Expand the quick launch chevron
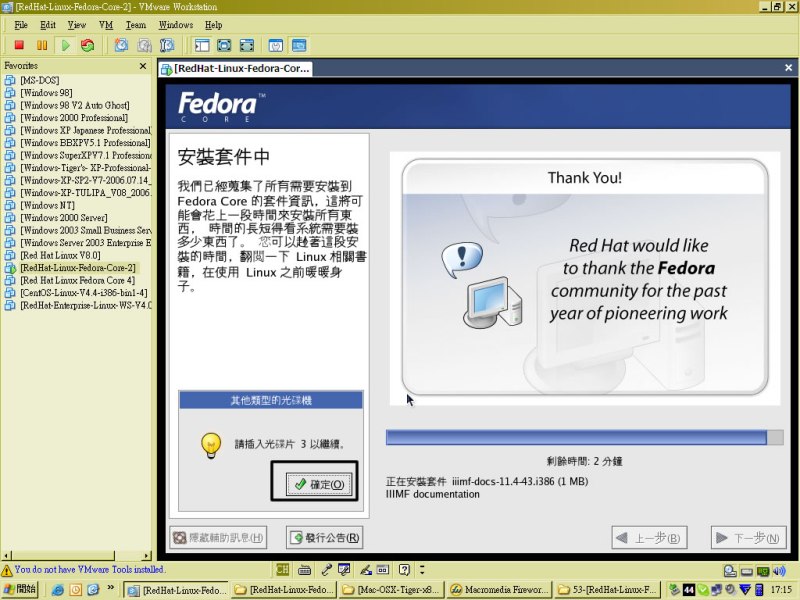Viewport: 800px width, 600px height. (x=110, y=588)
